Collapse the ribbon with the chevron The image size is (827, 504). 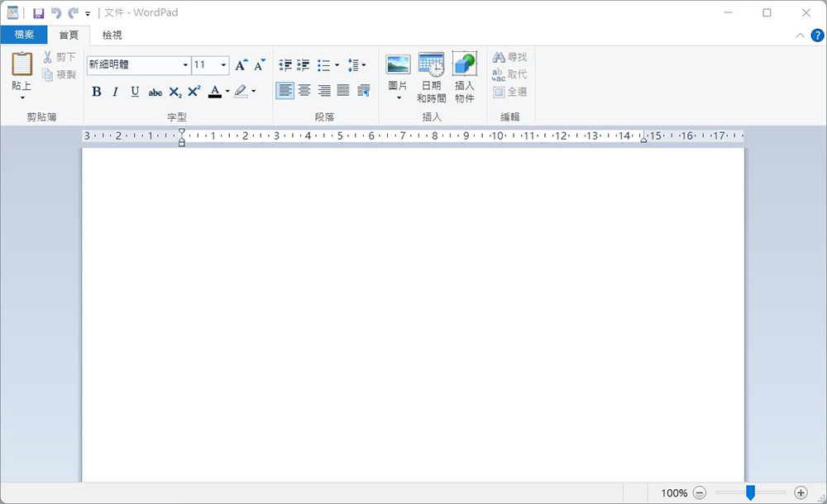click(x=800, y=36)
